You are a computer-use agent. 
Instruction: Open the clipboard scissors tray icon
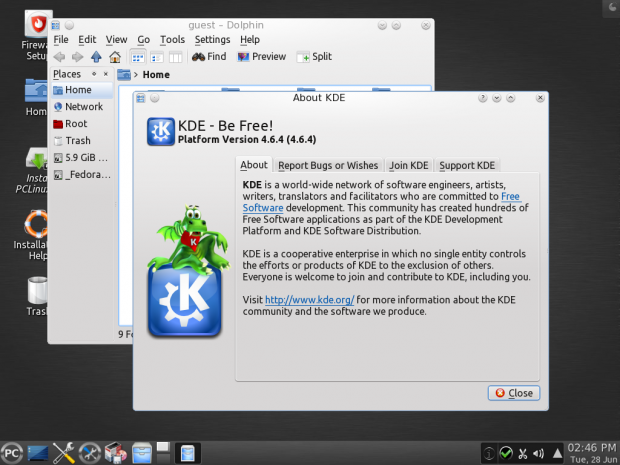pos(523,453)
